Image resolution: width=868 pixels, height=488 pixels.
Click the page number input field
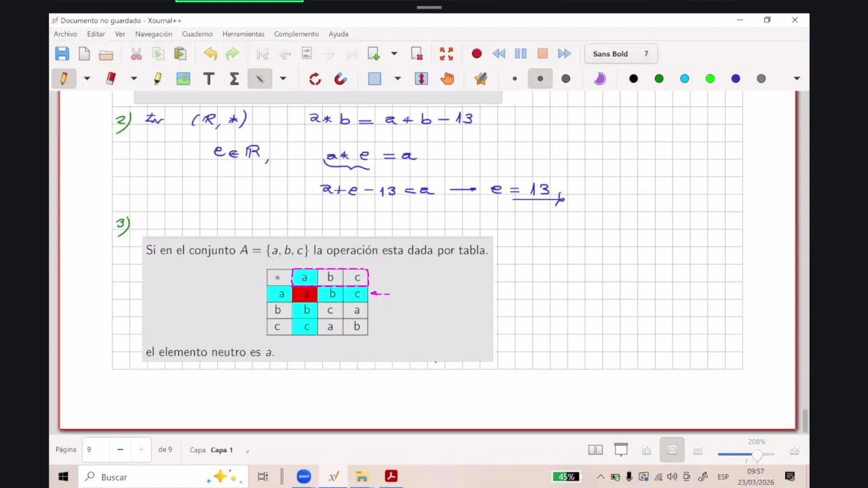tap(96, 449)
